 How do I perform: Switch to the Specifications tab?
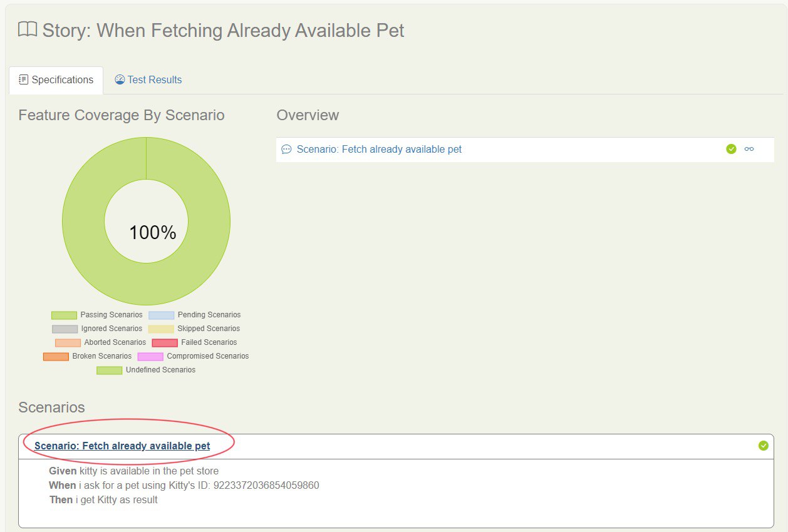pyautogui.click(x=56, y=80)
